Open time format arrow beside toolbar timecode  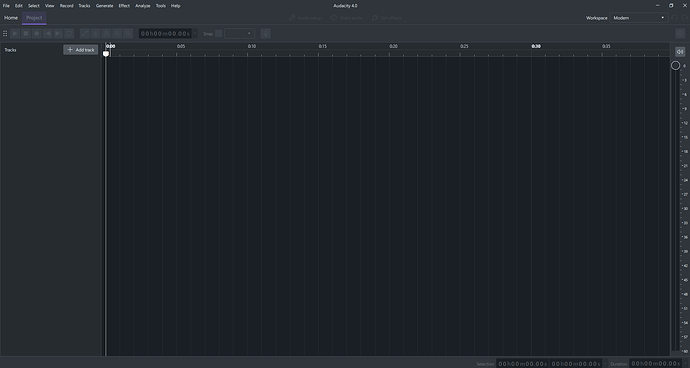click(x=195, y=33)
